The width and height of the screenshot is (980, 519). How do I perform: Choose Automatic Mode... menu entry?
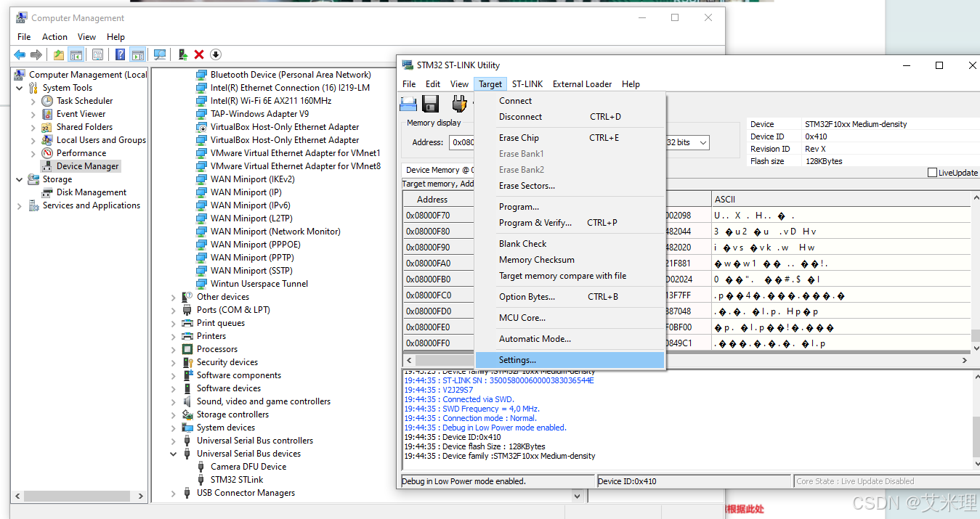coord(570,339)
